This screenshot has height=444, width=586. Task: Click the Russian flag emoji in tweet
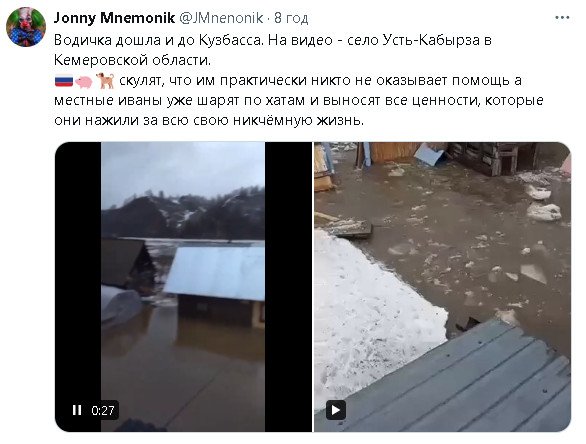click(x=64, y=81)
